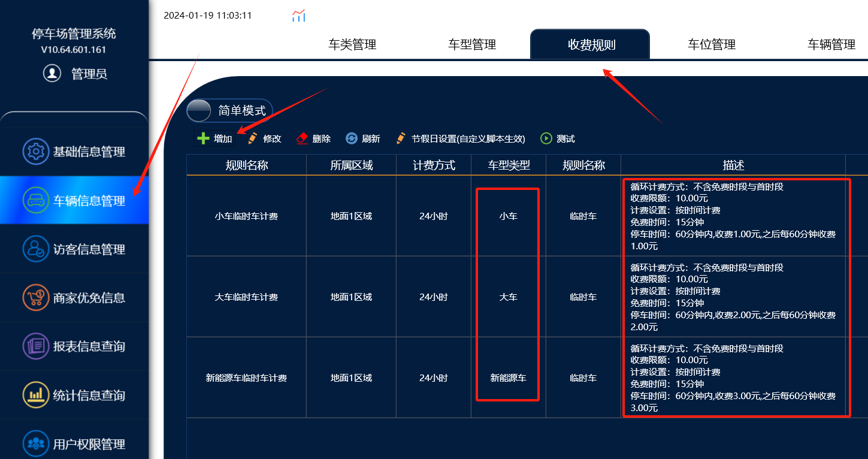Click the 描述 column header
Screen dimensions: 868x459
733,165
